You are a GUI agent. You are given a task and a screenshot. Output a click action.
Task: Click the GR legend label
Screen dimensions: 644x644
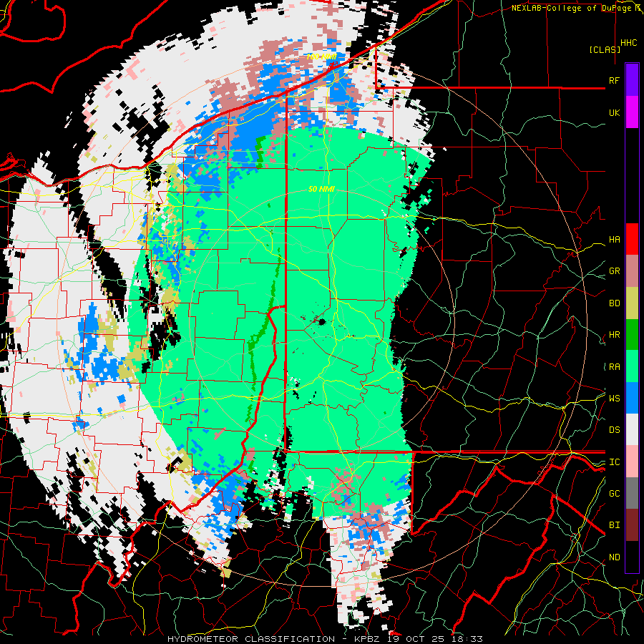pyautogui.click(x=615, y=271)
